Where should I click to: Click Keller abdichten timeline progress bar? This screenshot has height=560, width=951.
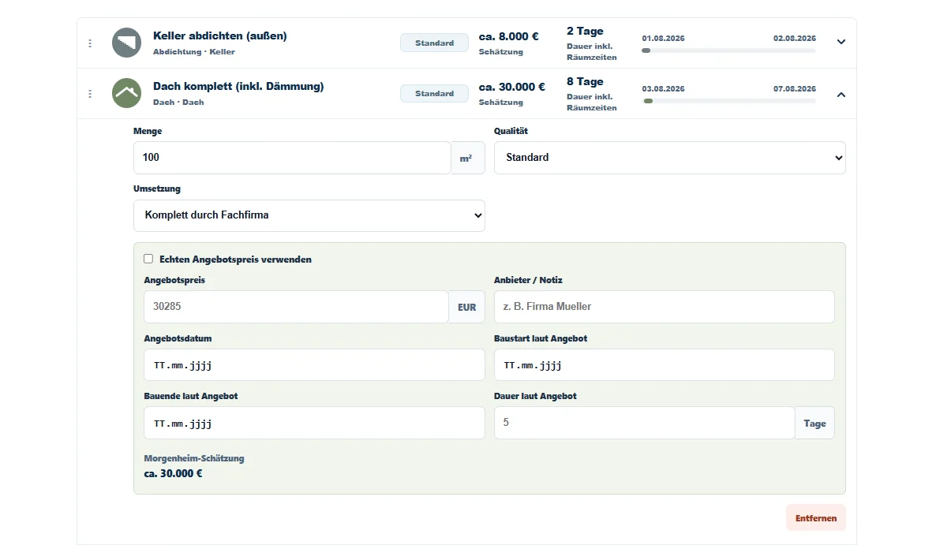tap(729, 50)
